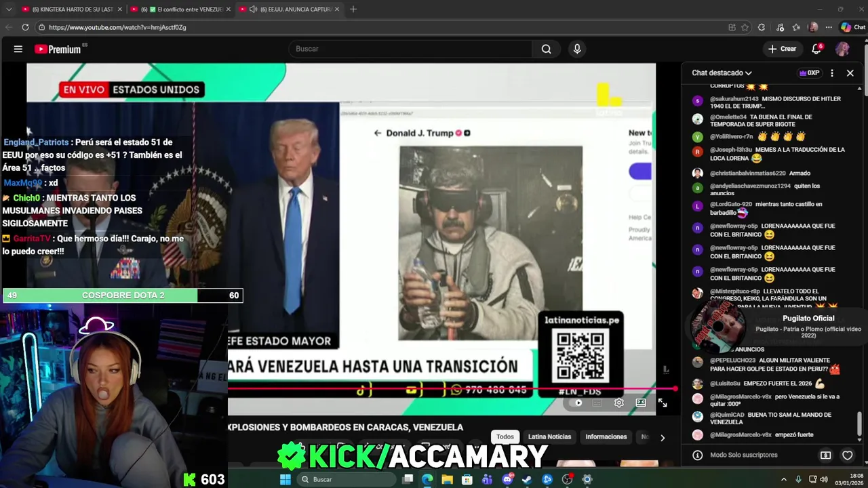The width and height of the screenshot is (868, 488).
Task: Enter fullscreen on the video player
Action: pos(663,403)
